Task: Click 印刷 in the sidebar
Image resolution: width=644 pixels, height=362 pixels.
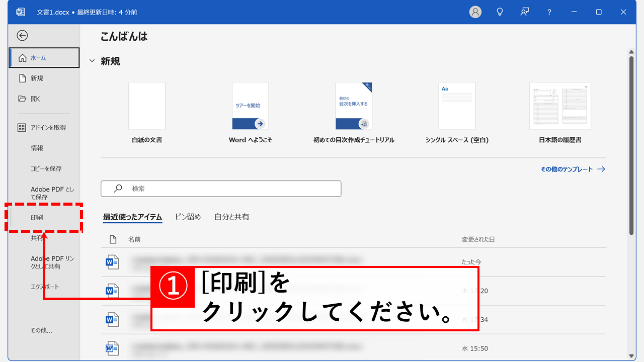Action: coord(37,218)
